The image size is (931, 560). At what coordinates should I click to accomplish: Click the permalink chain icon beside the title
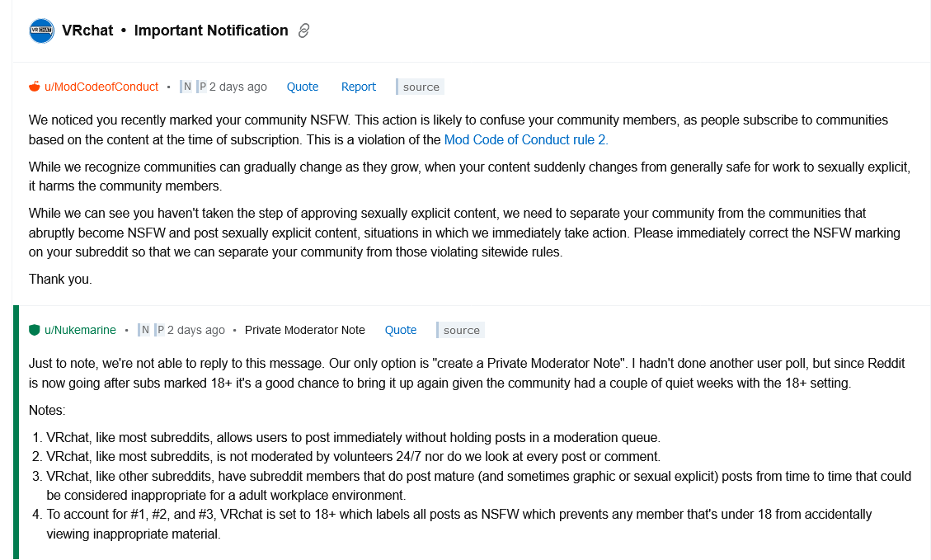(303, 30)
